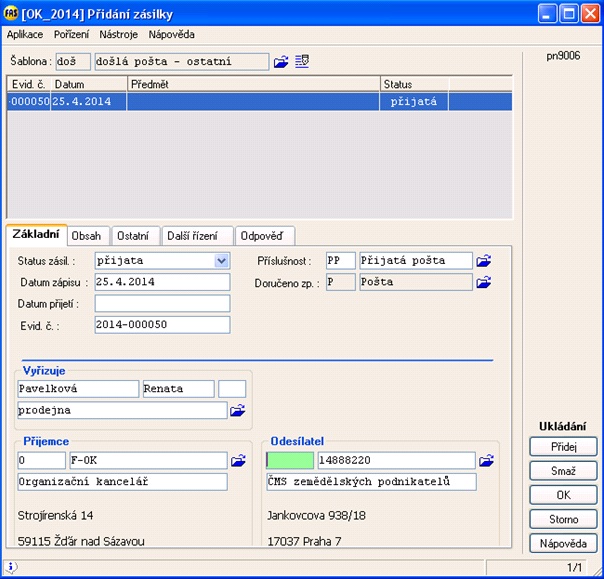Click the Renata first name field
The height and width of the screenshot is (579, 604).
tap(178, 389)
